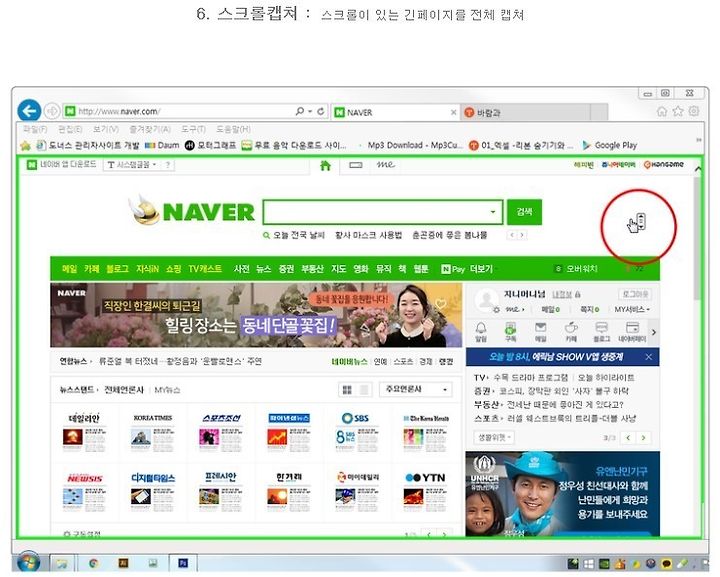Screen dimensions: 720x577
Task: Open File Explorer from the taskbar
Action: [x=62, y=563]
